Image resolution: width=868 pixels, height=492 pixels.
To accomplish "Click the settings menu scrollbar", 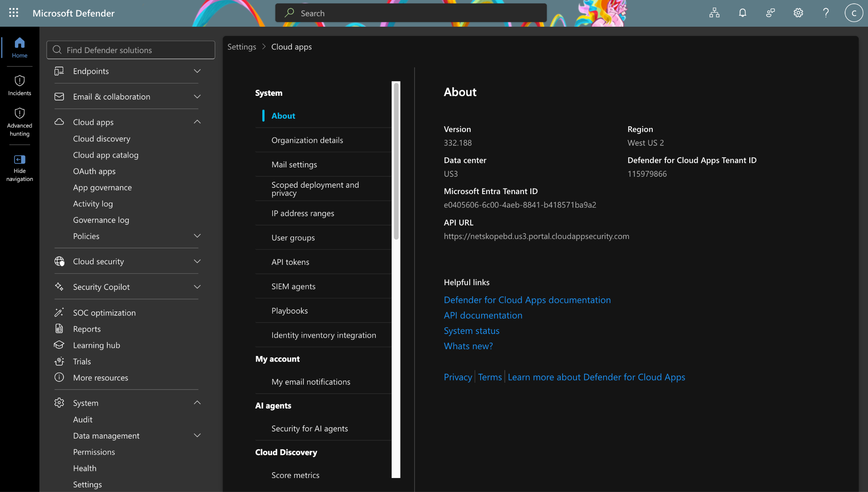I will 396,161.
